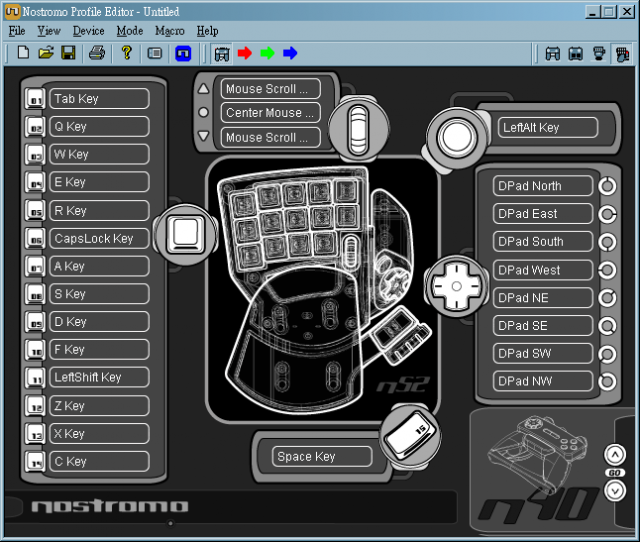This screenshot has width=640, height=542.
Task: Open the Macro menu
Action: pos(170,31)
